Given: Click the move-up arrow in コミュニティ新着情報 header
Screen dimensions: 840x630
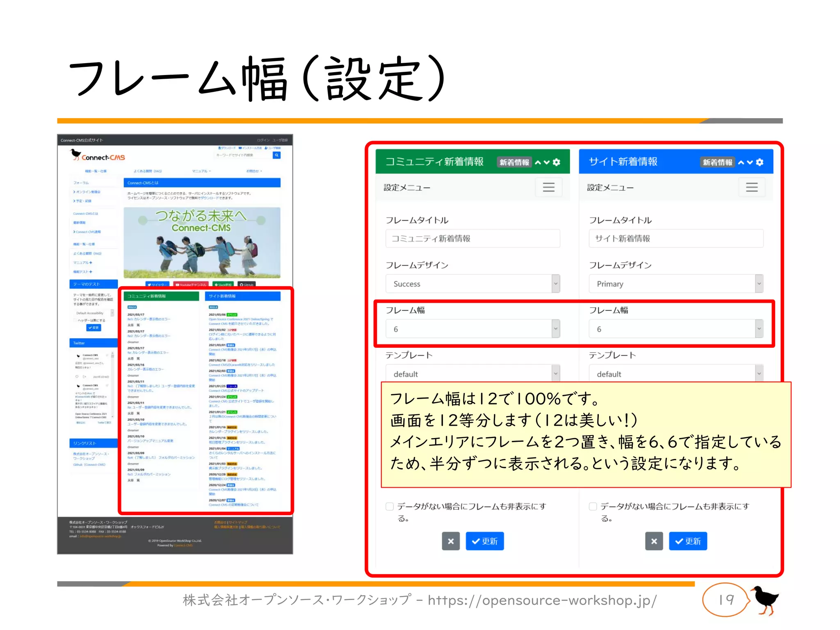Looking at the screenshot, I should pyautogui.click(x=538, y=162).
